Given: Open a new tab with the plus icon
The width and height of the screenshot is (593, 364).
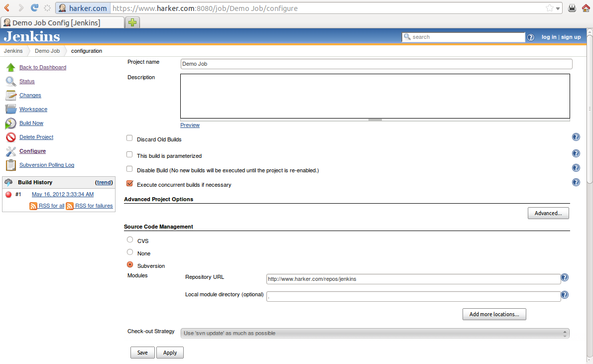Looking at the screenshot, I should (132, 23).
